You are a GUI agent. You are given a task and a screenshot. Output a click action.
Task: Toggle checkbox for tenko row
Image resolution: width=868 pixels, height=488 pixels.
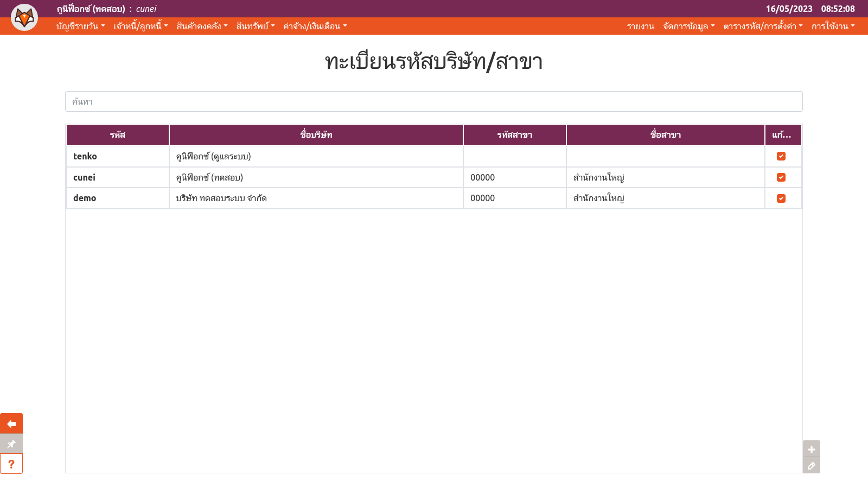[x=781, y=156]
